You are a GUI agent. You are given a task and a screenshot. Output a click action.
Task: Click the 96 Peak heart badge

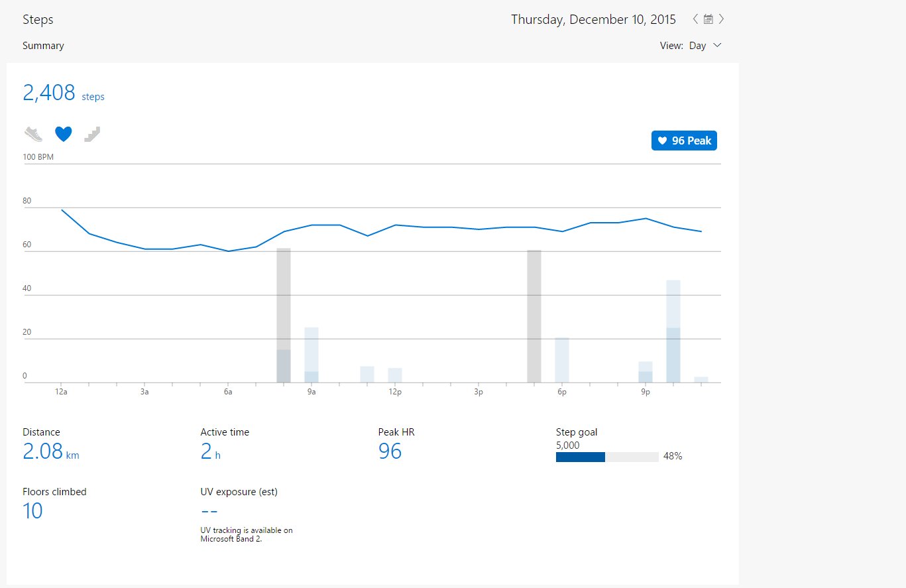(x=684, y=141)
